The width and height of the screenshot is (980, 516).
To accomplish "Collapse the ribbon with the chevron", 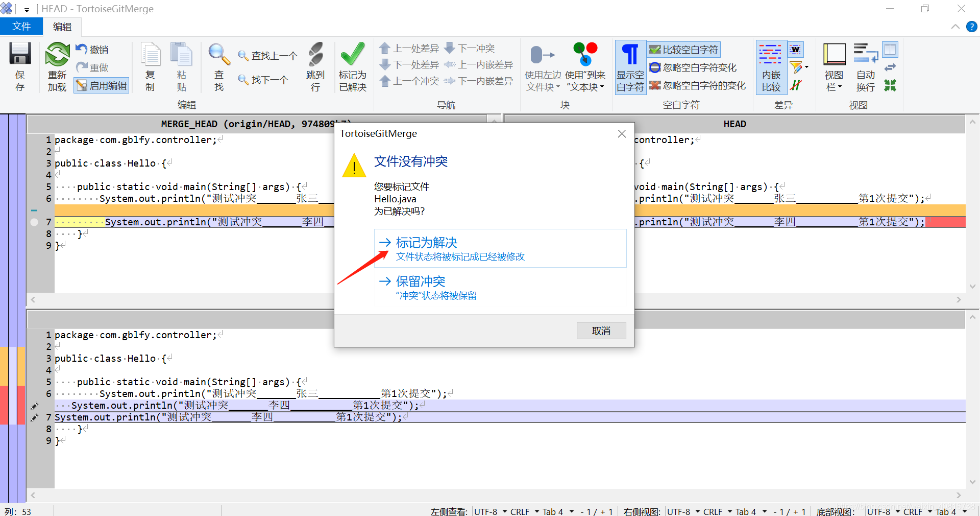I will coord(955,27).
